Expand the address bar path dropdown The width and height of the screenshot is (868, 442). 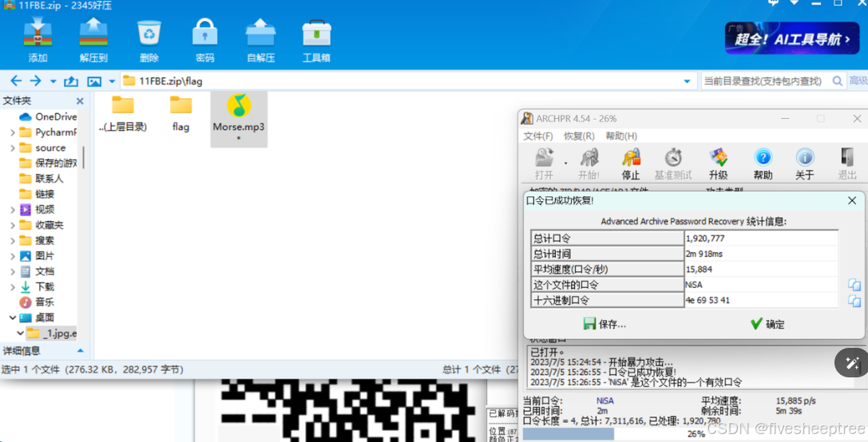click(687, 81)
